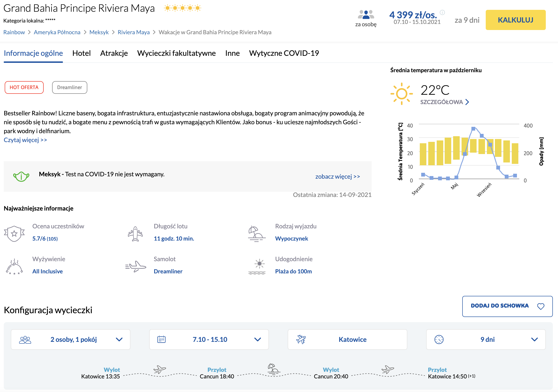
Task: Click the Dreamliner tag badge
Action: point(69,87)
